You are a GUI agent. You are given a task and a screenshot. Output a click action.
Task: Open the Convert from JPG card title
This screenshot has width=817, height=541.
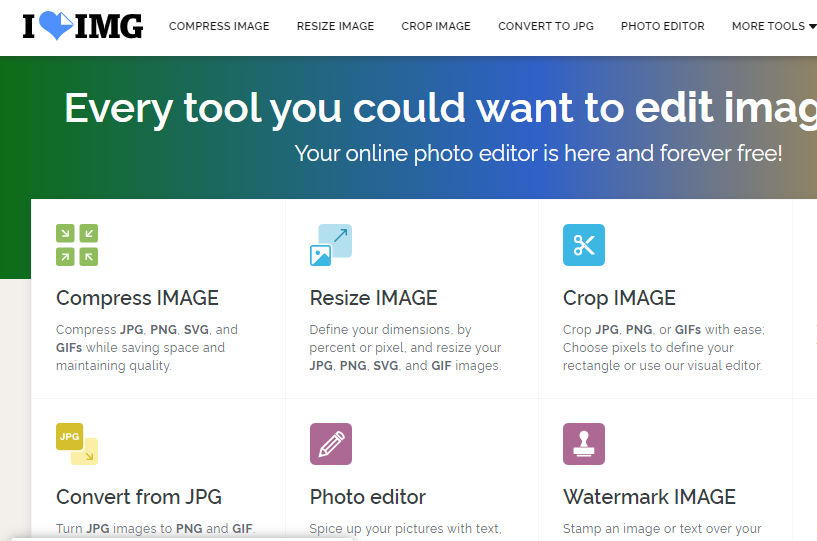[x=139, y=497]
